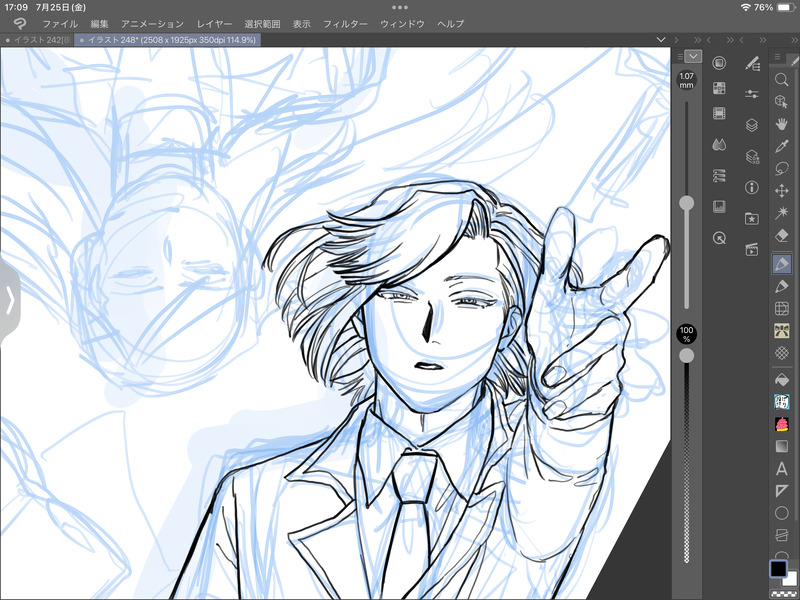Adjust the opacity slider track
Image resolution: width=800 pixels, height=600 pixels.
click(686, 454)
